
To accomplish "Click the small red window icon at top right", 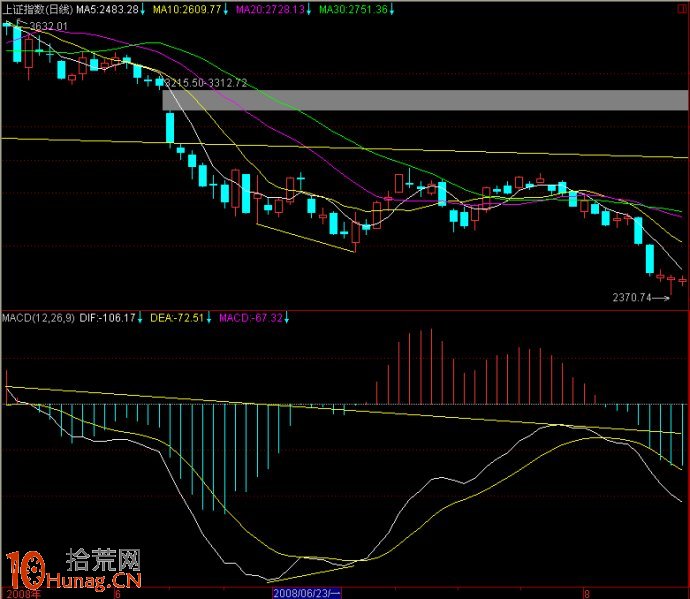I will (683, 9).
